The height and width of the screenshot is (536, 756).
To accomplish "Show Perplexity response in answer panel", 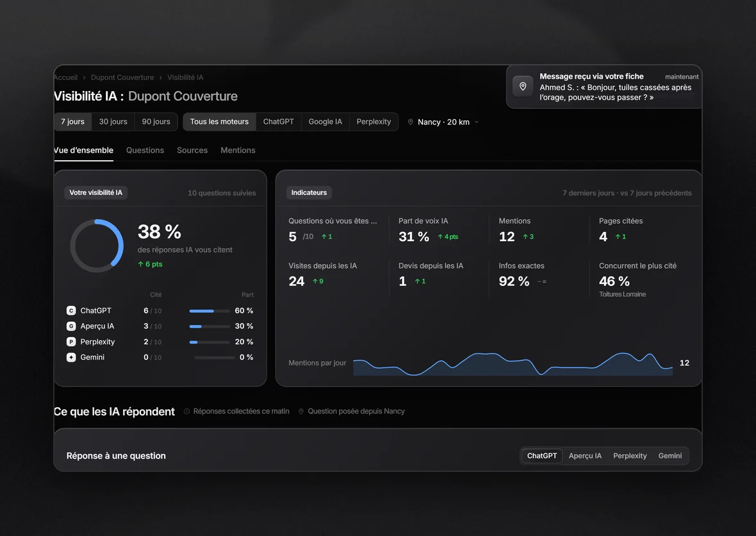I will click(x=630, y=456).
